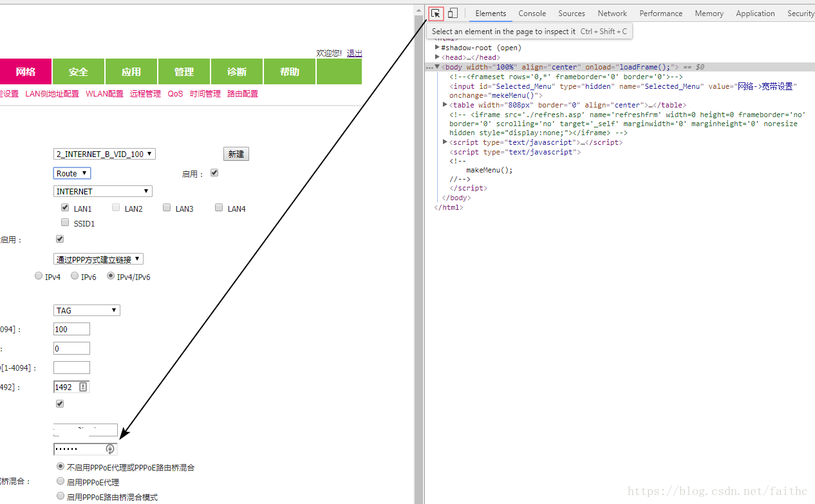Open the Performance tab

click(x=661, y=13)
